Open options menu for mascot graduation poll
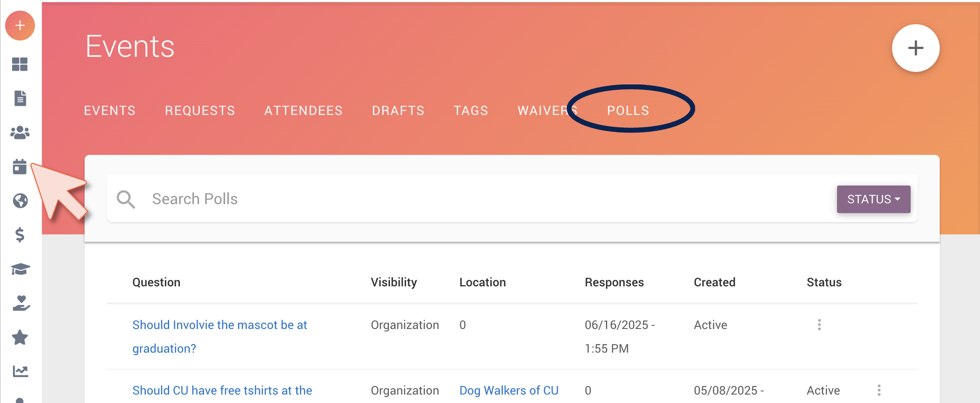Viewport: 980px width, 403px height. [819, 325]
